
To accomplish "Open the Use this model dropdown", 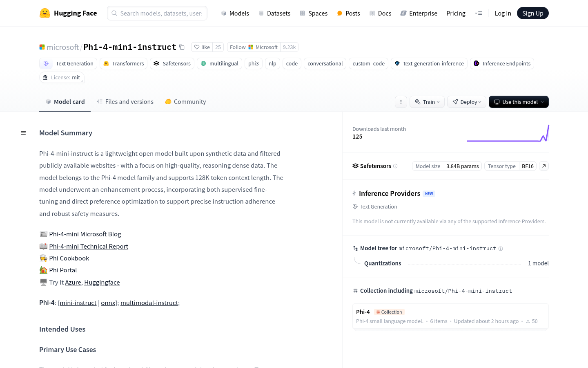I will tap(519, 102).
